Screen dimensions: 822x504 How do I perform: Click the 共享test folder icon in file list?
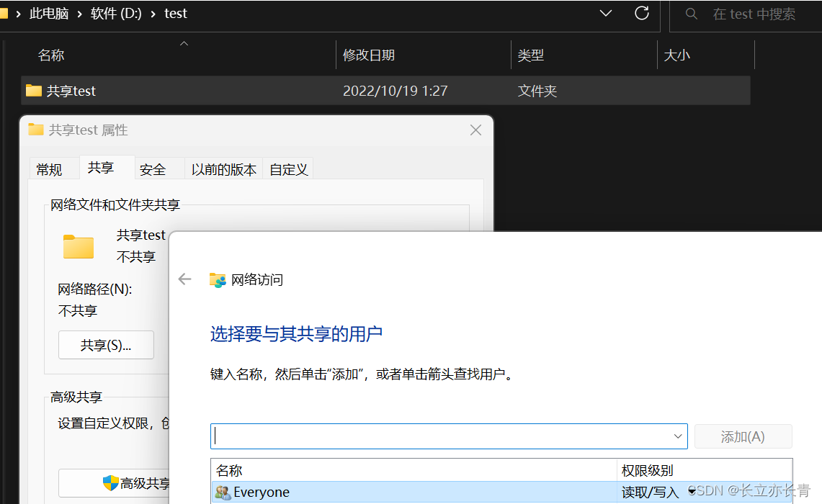(34, 91)
